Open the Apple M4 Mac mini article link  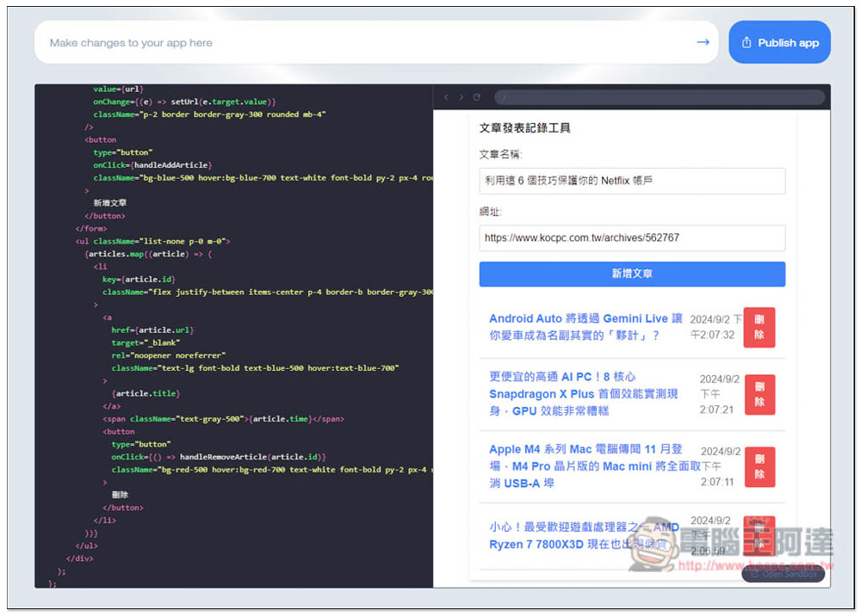tap(595, 466)
